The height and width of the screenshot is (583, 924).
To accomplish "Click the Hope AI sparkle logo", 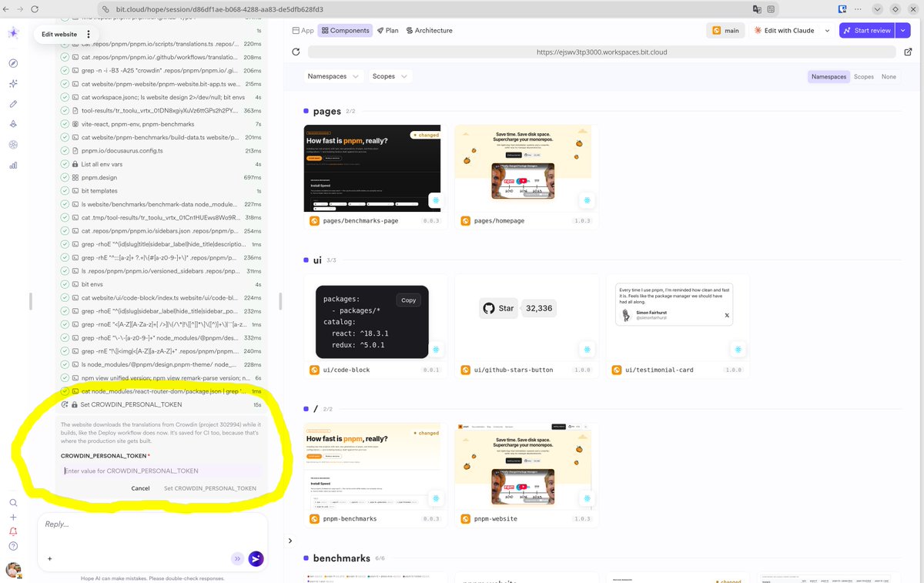I will point(13,33).
